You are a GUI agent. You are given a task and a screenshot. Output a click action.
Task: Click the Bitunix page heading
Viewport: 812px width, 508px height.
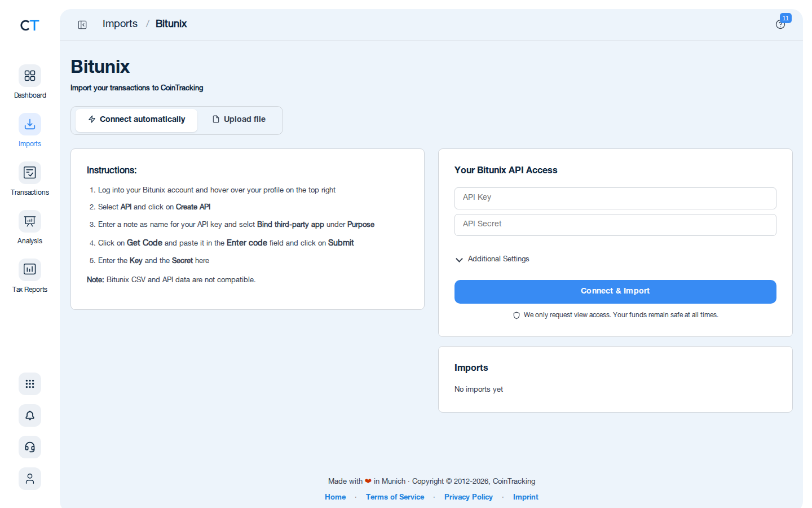(100, 67)
